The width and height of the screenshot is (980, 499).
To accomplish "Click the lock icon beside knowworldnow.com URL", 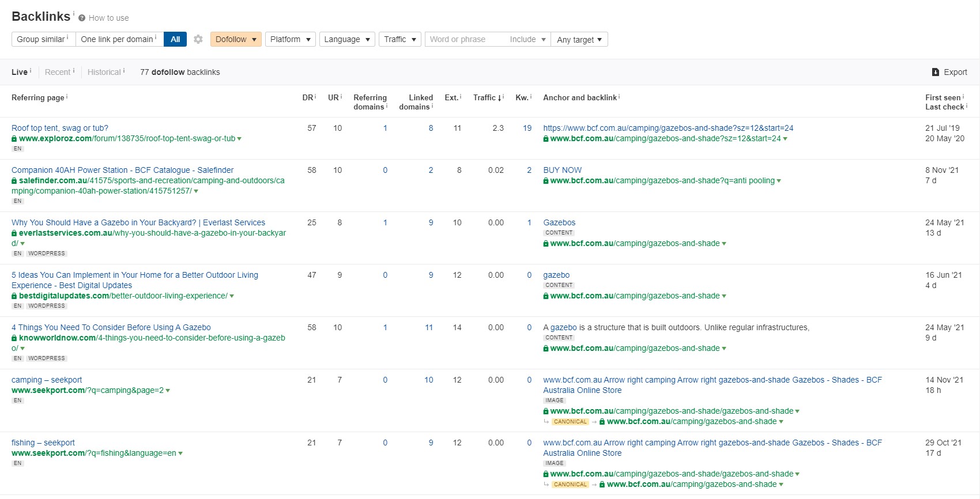I will coord(14,338).
